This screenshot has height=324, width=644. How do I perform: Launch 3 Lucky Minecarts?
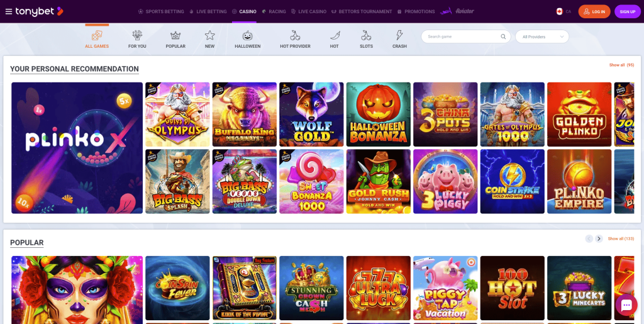pos(579,288)
